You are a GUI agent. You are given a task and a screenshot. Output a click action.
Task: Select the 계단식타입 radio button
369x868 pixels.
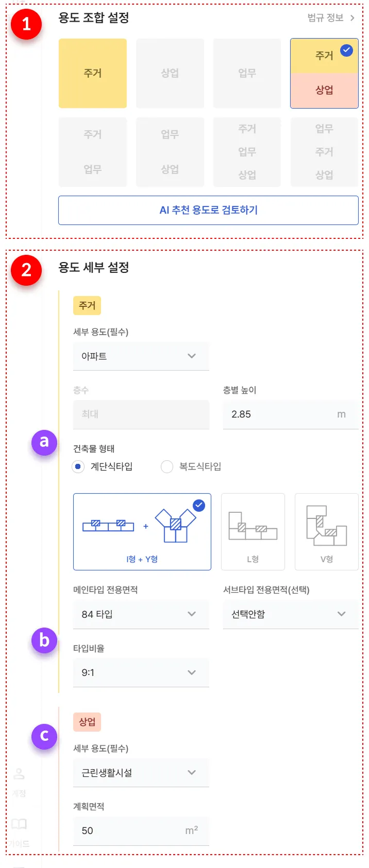pos(78,467)
